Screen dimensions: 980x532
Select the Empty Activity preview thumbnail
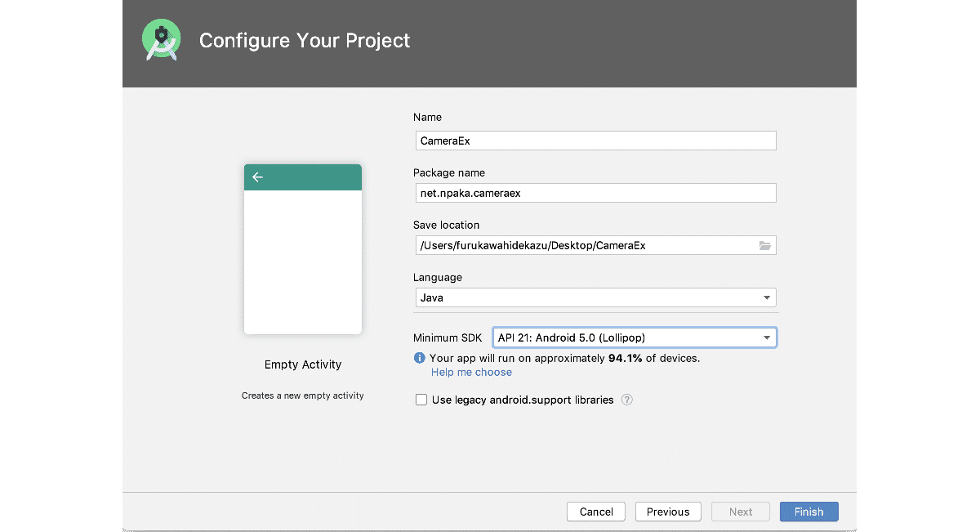click(x=303, y=249)
